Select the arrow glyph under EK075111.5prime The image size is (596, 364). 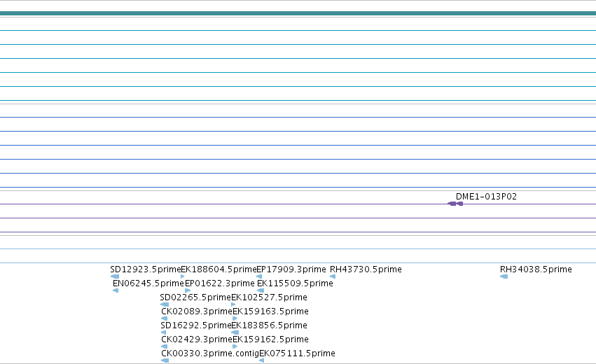[x=261, y=360]
